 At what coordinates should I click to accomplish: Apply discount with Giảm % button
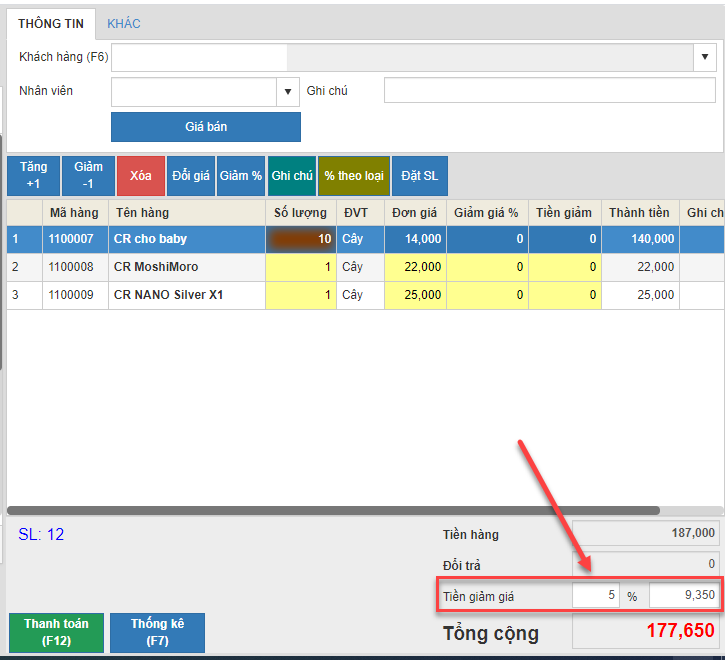coord(240,176)
